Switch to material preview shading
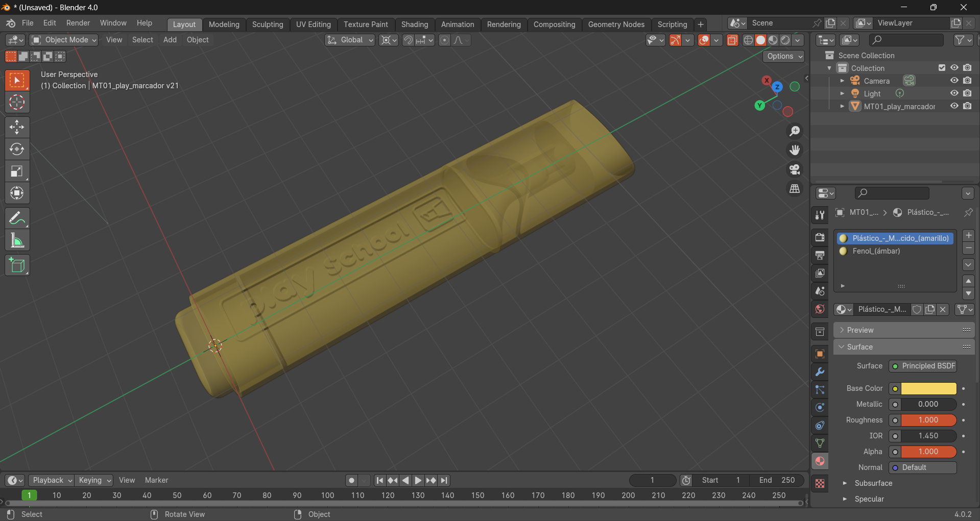Image resolution: width=980 pixels, height=521 pixels. (x=773, y=40)
